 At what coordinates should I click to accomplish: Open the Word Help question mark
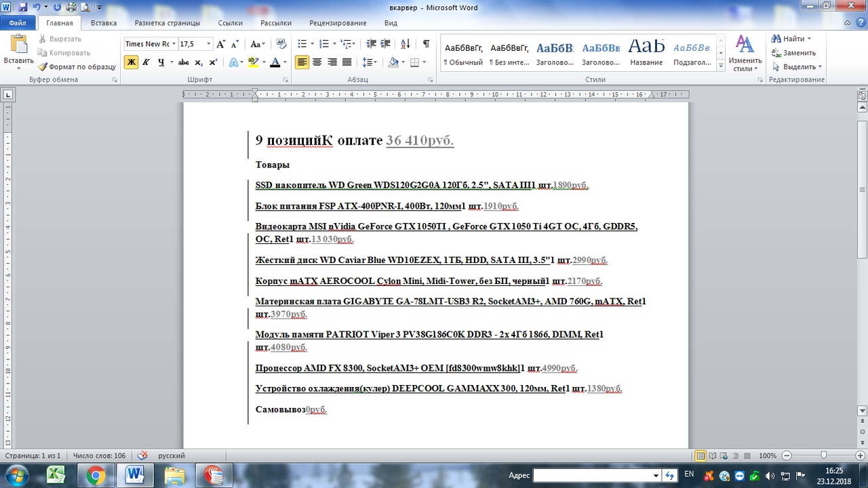[860, 22]
